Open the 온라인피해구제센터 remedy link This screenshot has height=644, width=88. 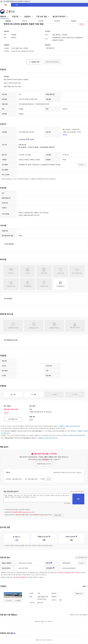tap(23, 512)
